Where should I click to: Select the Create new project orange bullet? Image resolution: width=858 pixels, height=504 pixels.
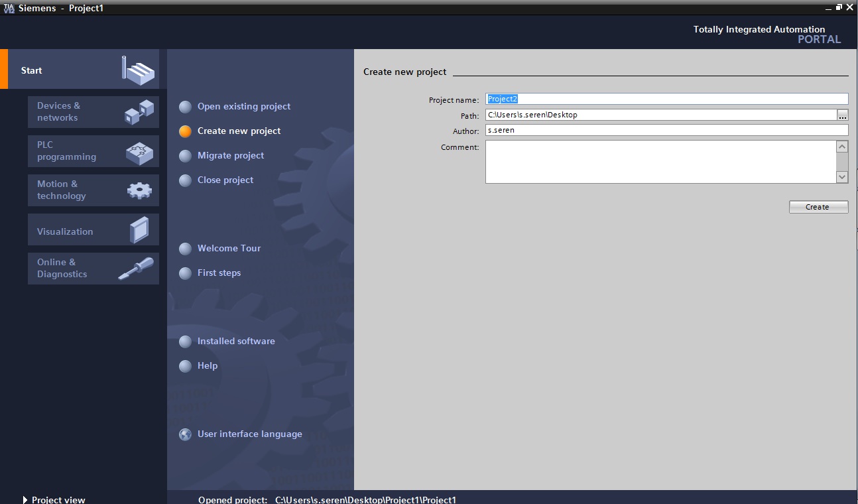tap(186, 131)
